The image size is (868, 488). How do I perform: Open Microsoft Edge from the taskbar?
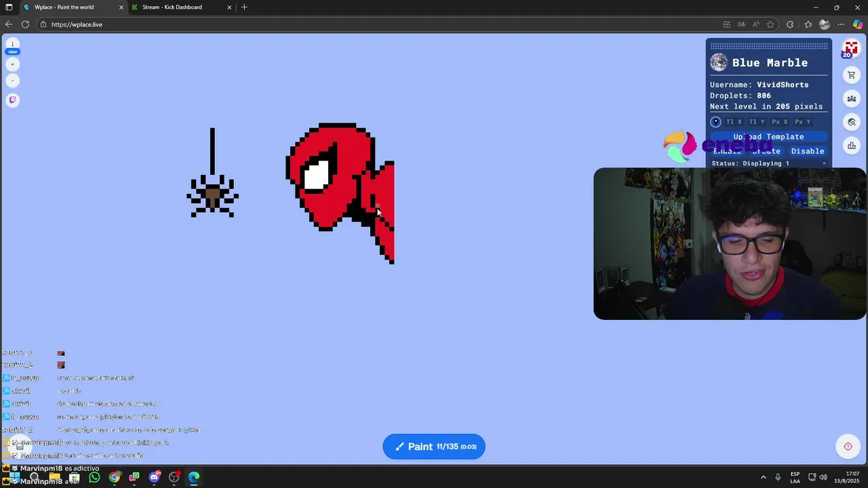(x=194, y=477)
